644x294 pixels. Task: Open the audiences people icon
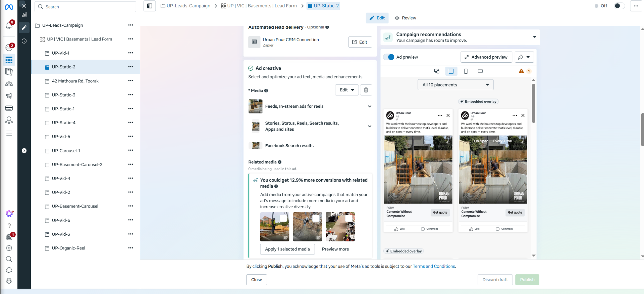9,84
